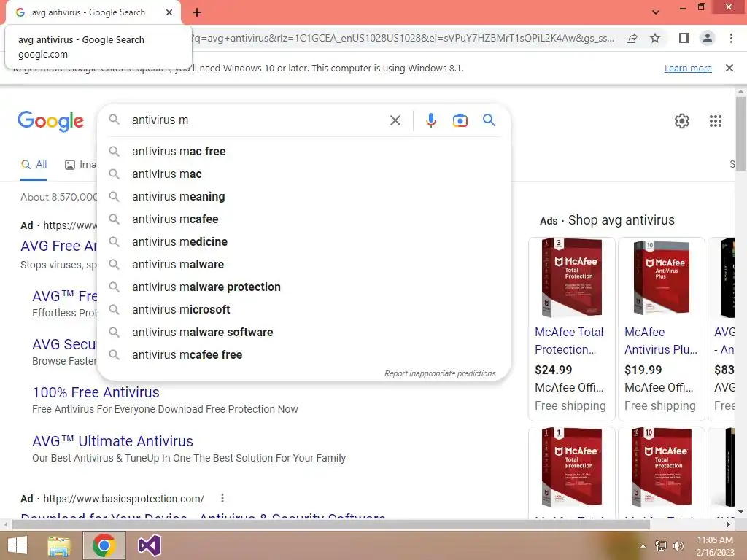Open the tab search chevron
The width and height of the screenshot is (747, 560).
[656, 12]
